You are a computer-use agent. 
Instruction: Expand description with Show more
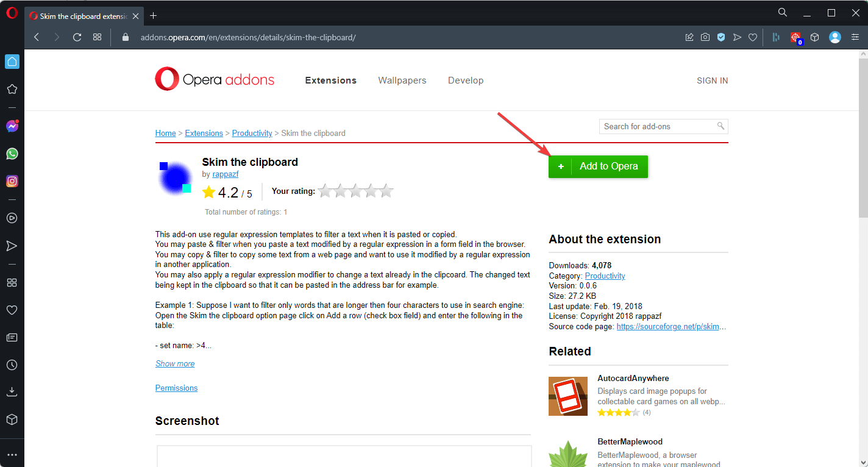coord(175,363)
